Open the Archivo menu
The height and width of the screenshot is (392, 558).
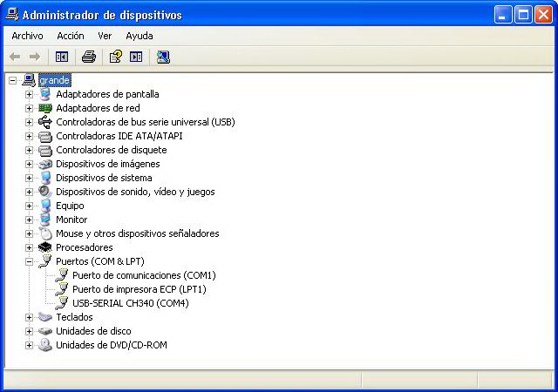(27, 36)
